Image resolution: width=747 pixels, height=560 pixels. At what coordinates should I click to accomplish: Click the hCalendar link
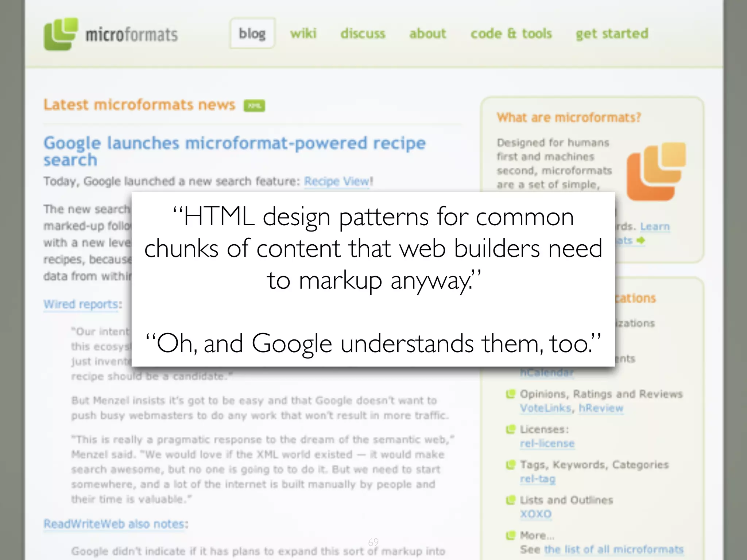[547, 372]
